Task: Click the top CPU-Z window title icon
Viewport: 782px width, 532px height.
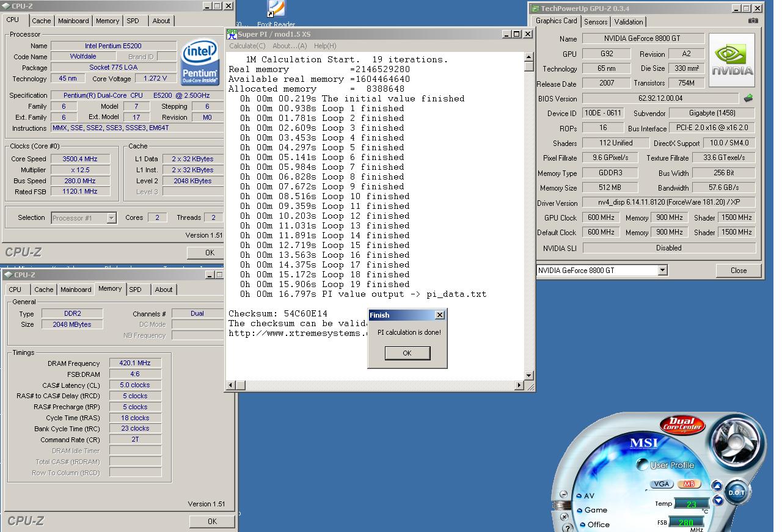Action: pyautogui.click(x=7, y=5)
